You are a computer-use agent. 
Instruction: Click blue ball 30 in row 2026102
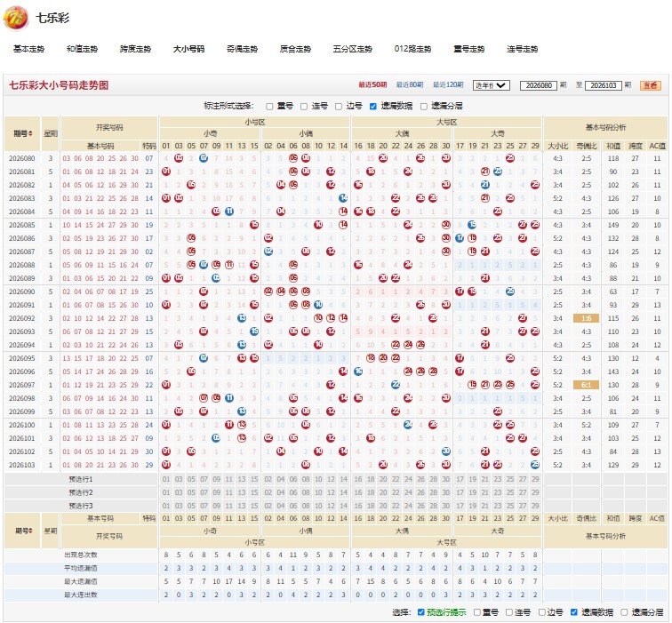point(446,451)
